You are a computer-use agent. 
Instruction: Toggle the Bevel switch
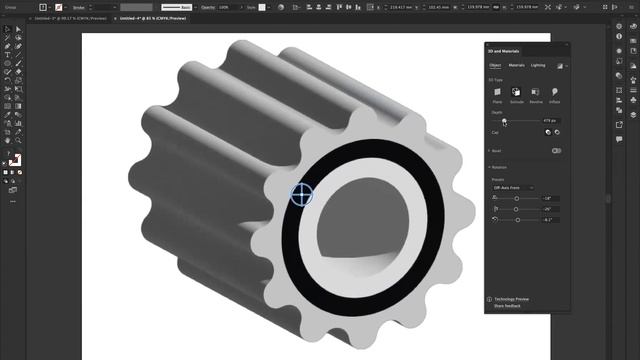point(556,151)
